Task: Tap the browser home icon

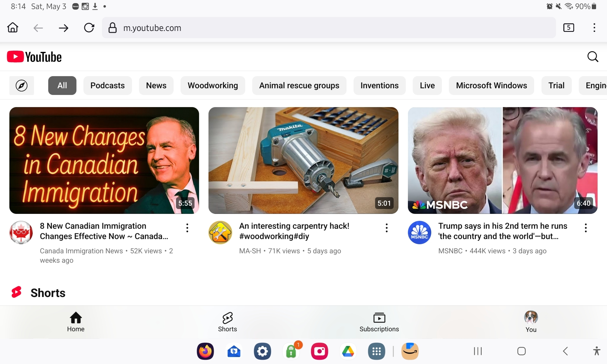Action: click(x=13, y=28)
